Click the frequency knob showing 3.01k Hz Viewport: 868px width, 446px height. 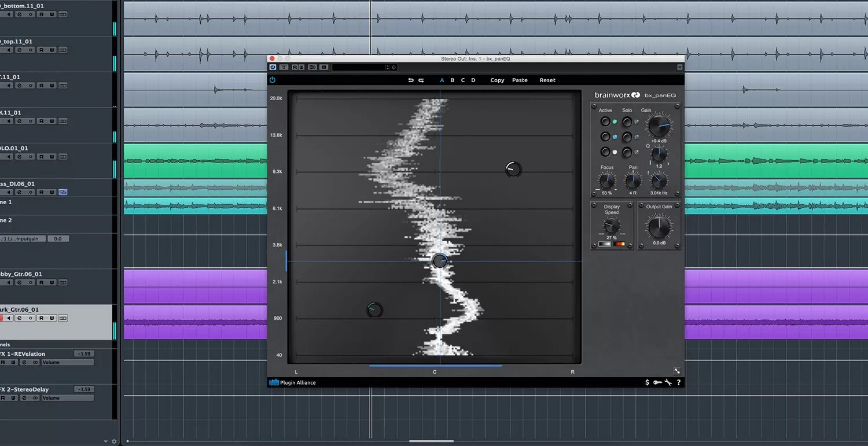[x=660, y=180]
